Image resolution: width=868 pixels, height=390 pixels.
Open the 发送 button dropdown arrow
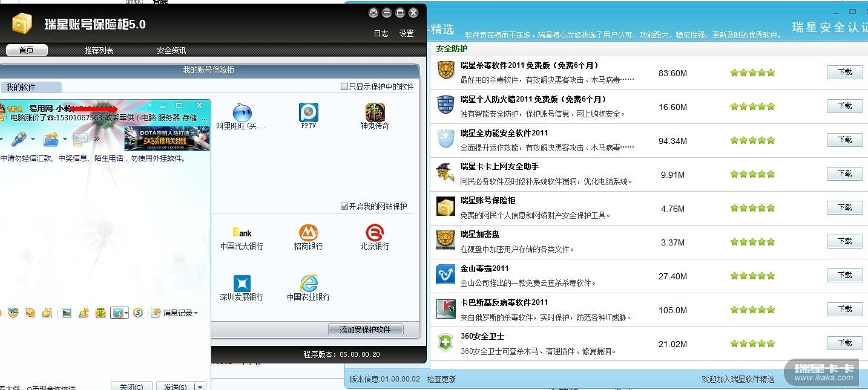tap(200, 387)
